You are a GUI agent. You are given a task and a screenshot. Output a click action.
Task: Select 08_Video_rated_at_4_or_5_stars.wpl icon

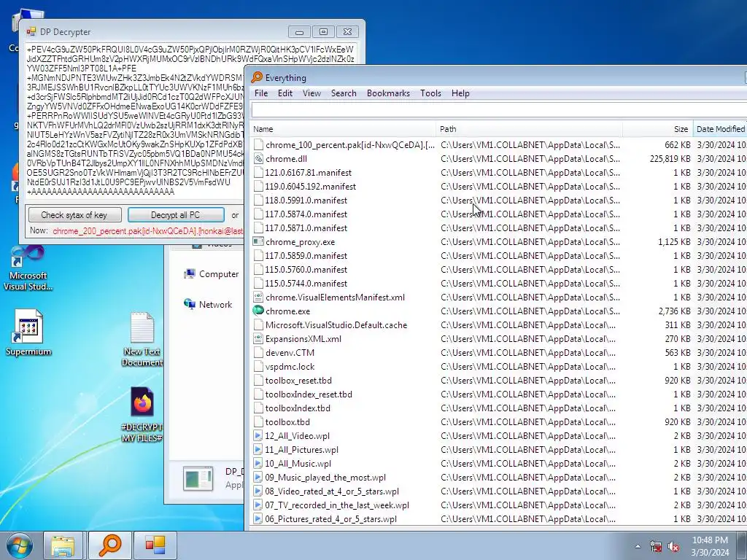point(258,491)
